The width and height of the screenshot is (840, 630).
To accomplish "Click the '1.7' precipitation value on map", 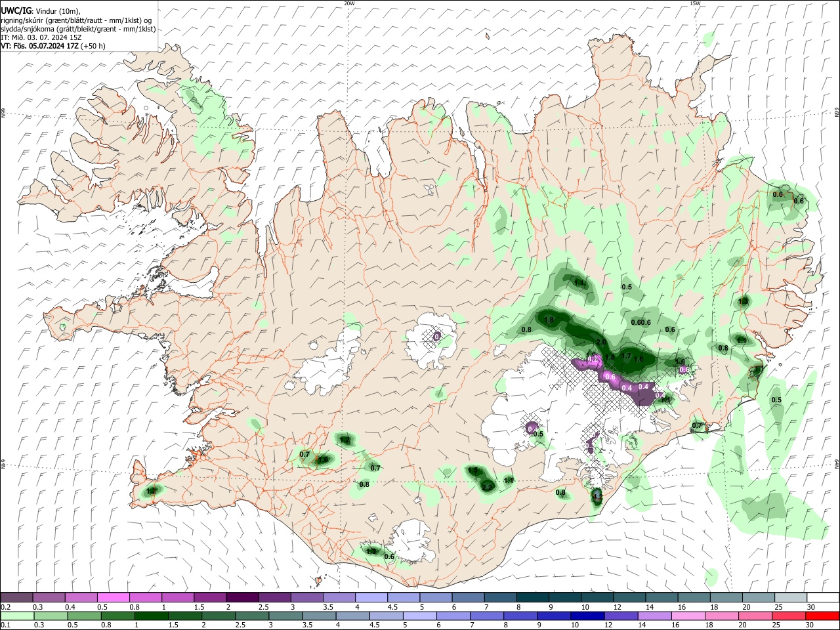I will 626,356.
